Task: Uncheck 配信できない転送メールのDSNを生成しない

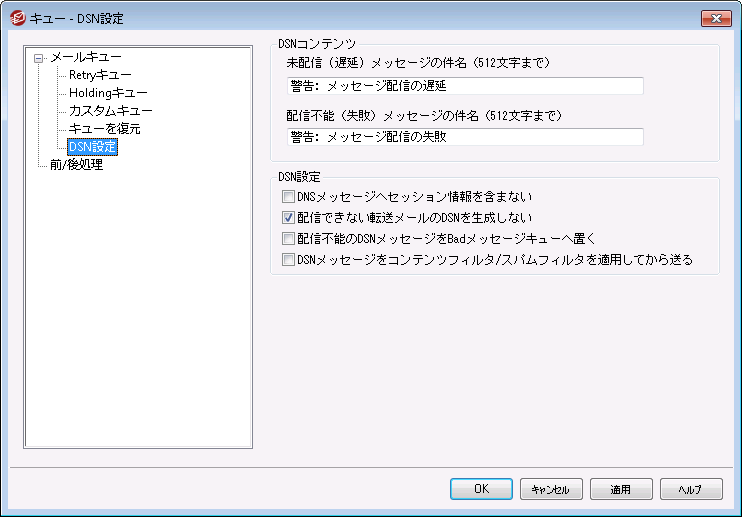Action: click(x=289, y=217)
